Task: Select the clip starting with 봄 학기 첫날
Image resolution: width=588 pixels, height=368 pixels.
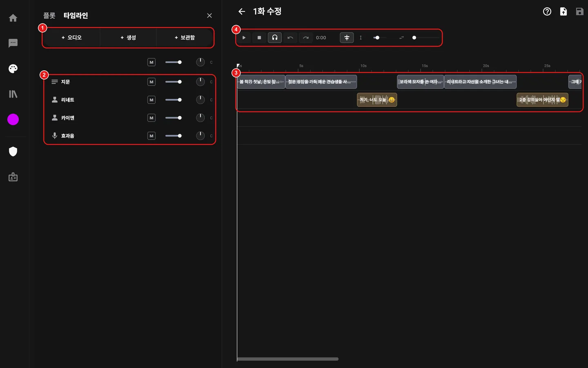Action: coord(261,82)
